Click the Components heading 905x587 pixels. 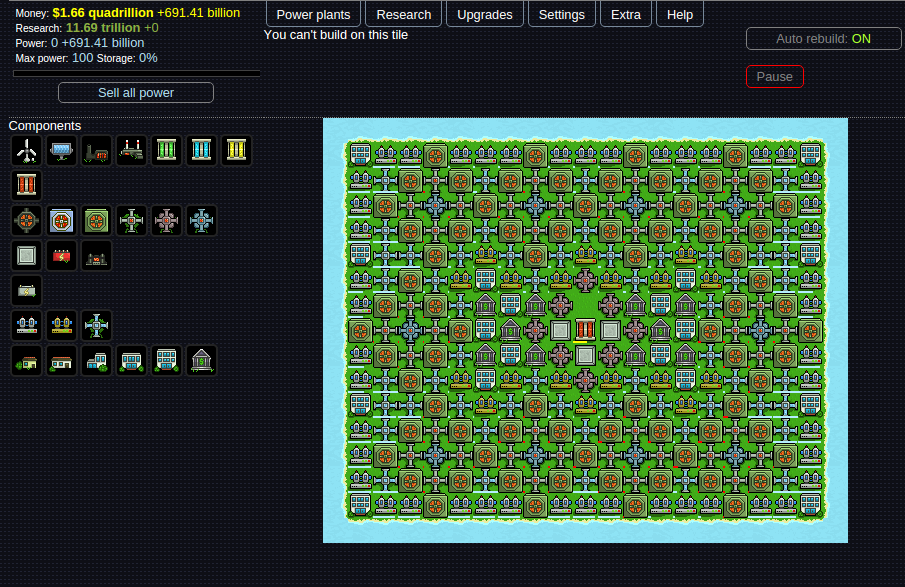point(44,126)
